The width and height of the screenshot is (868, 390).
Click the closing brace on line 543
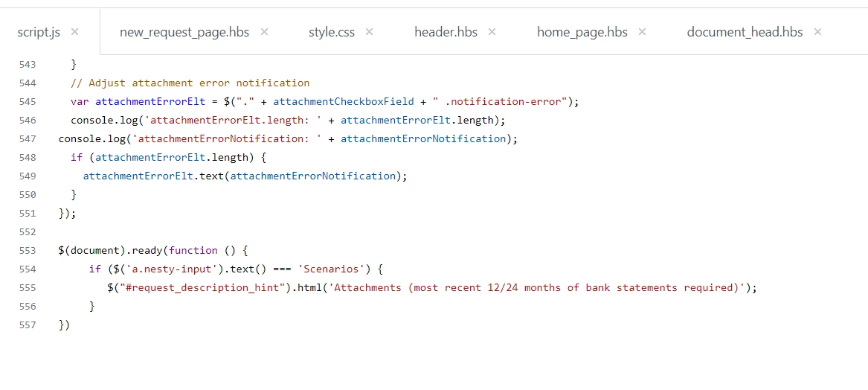pyautogui.click(x=74, y=65)
